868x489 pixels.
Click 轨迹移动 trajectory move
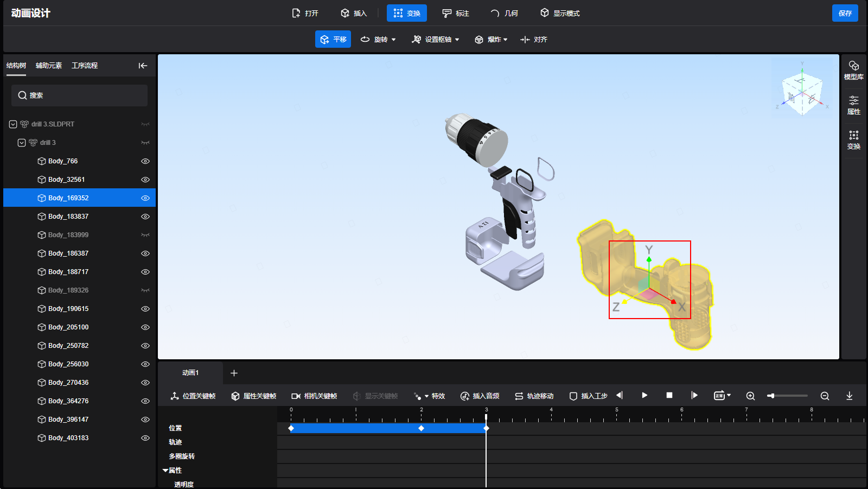534,396
